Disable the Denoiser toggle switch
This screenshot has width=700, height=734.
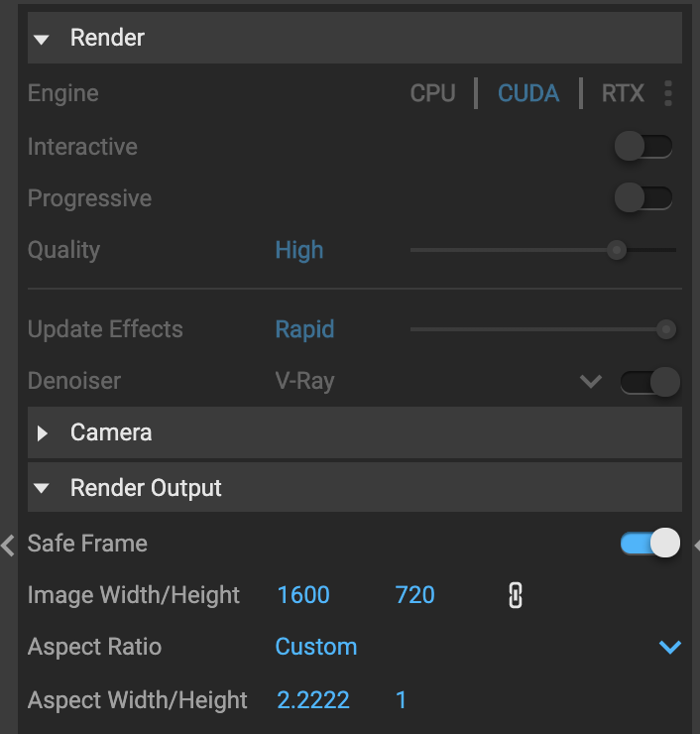click(649, 381)
